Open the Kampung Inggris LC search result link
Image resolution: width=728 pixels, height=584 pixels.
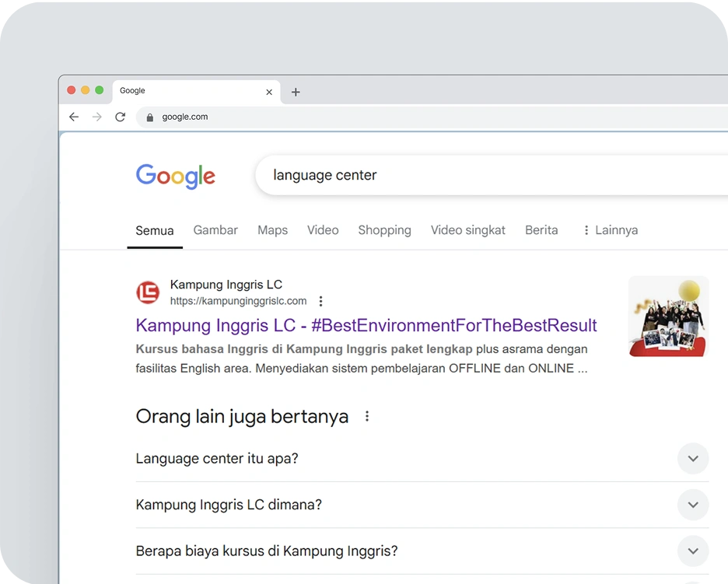click(x=366, y=325)
